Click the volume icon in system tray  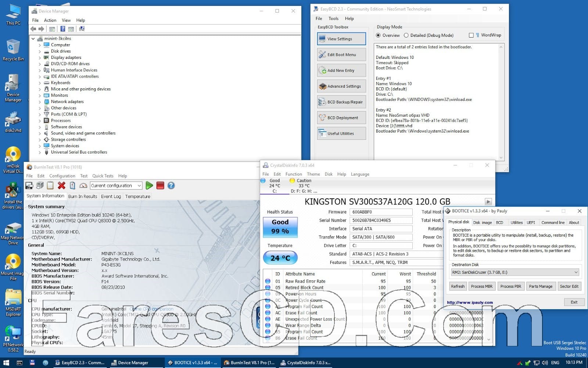coord(545,362)
